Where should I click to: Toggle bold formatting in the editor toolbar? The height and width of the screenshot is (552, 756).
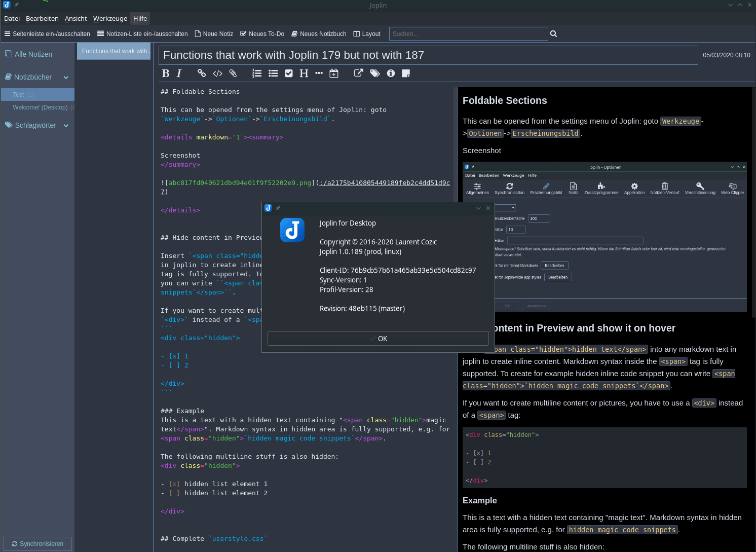166,73
